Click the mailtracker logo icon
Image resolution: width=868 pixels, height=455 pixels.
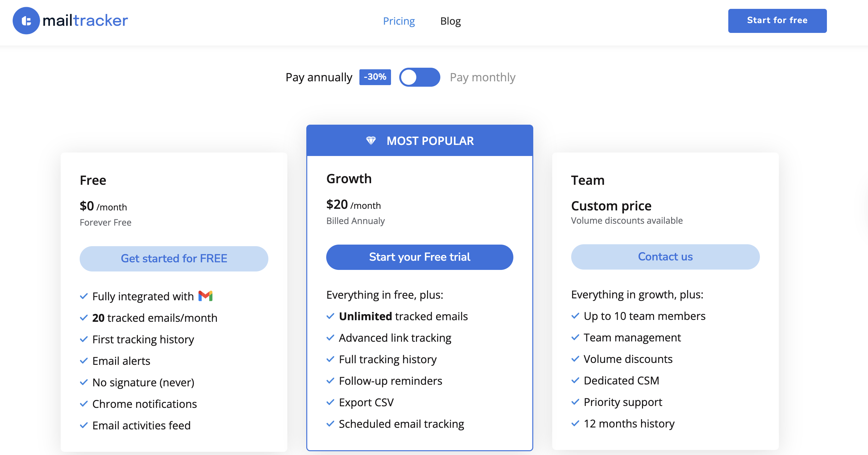coord(26,21)
